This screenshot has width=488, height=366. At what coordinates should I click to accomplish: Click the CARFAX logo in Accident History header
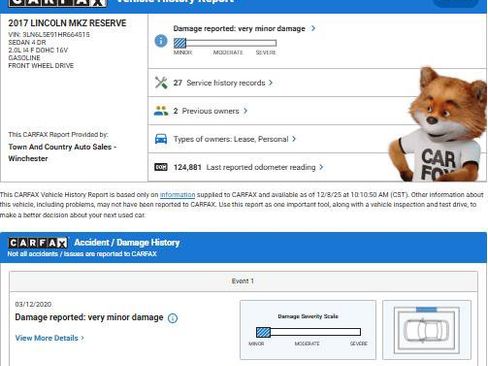pos(38,243)
